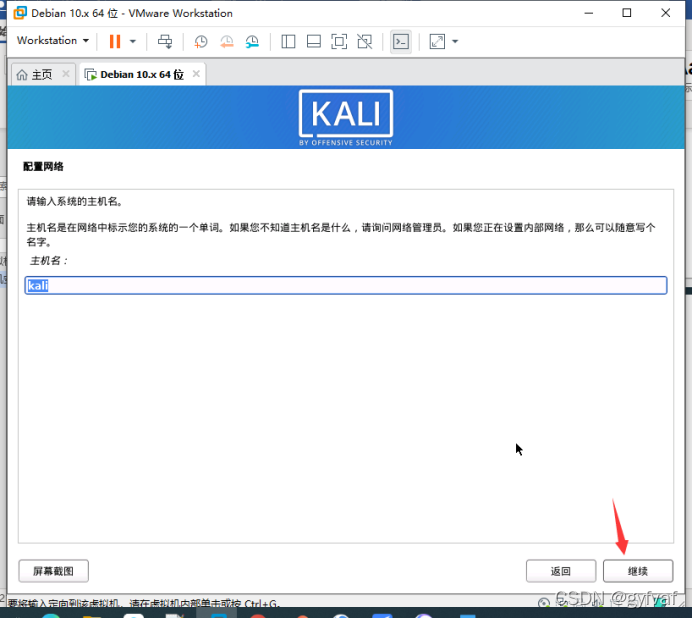Maximize the VMware Workstation window

(627, 13)
